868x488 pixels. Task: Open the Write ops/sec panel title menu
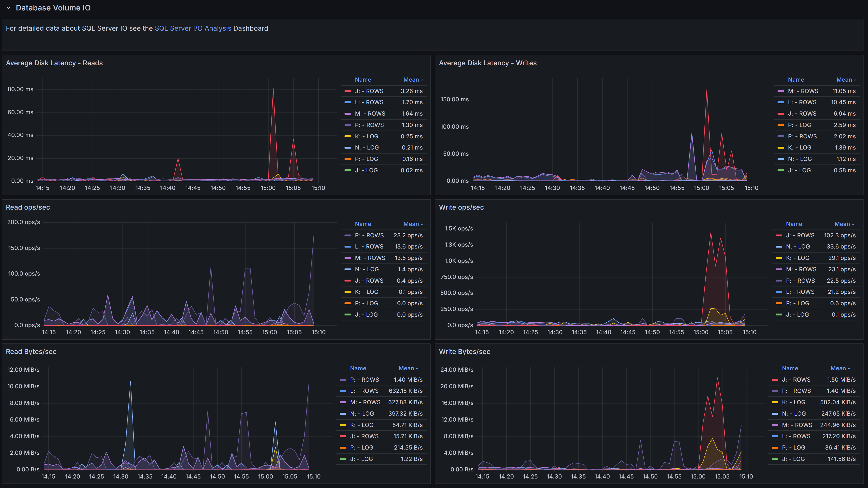point(461,207)
